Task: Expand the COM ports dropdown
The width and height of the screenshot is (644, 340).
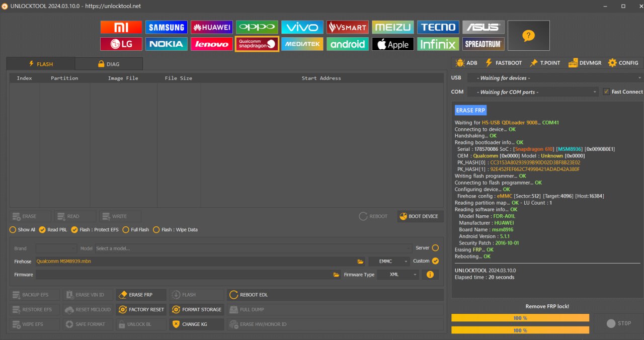Action: 533,92
